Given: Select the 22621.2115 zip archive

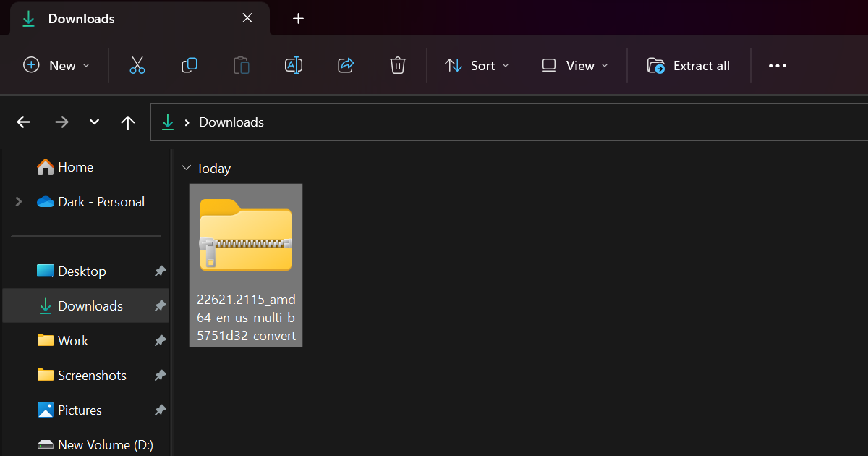Looking at the screenshot, I should (246, 264).
